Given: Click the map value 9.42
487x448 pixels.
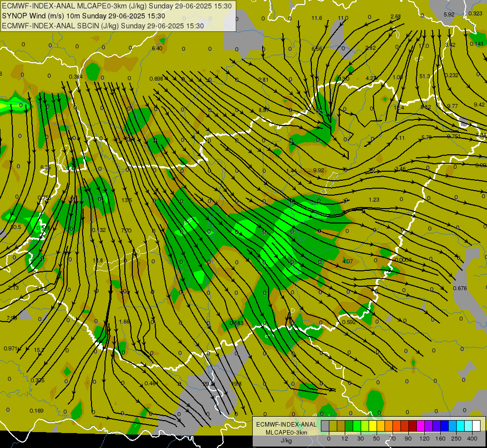Looking at the screenshot, I should click(x=479, y=105).
